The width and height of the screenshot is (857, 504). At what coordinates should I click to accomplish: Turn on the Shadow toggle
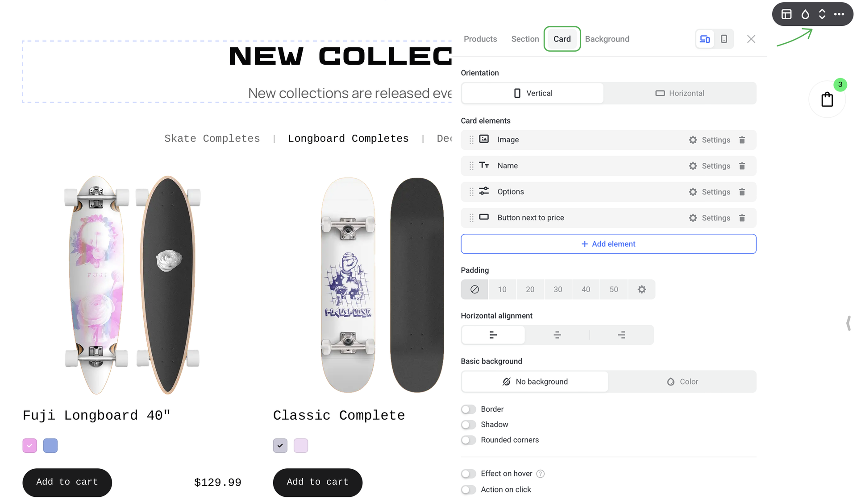tap(469, 425)
